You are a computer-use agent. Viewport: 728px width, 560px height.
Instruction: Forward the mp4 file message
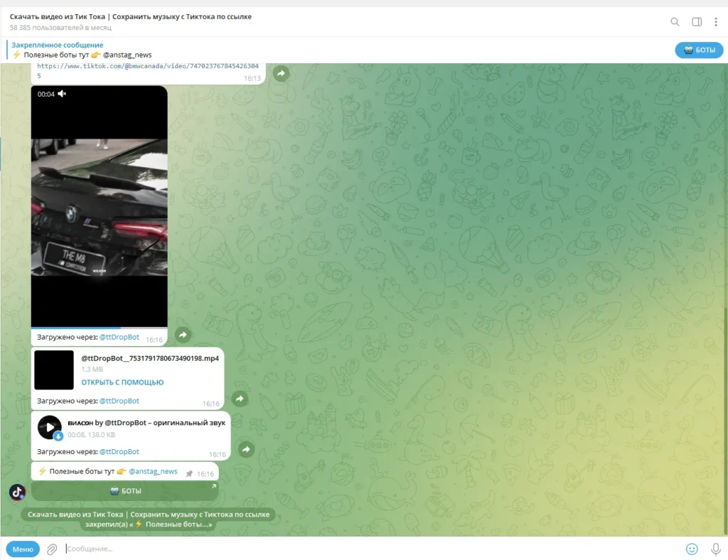(x=240, y=399)
